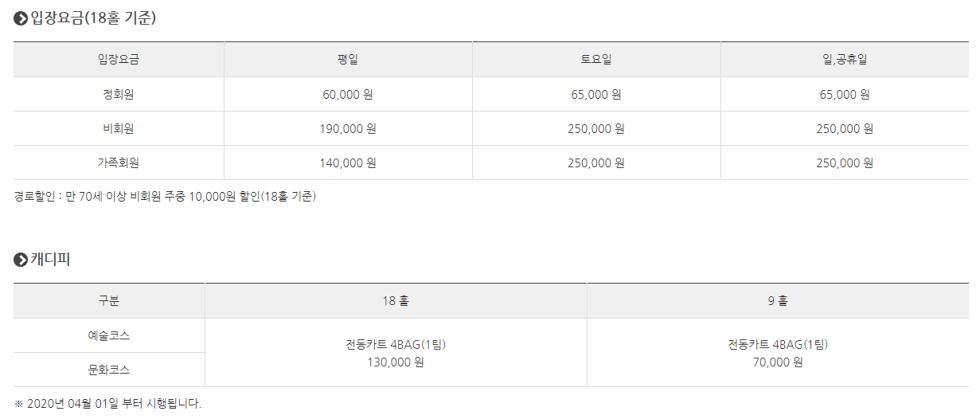The width and height of the screenshot is (980, 419).
Task: Click the 정회원 row label
Action: [x=119, y=94]
